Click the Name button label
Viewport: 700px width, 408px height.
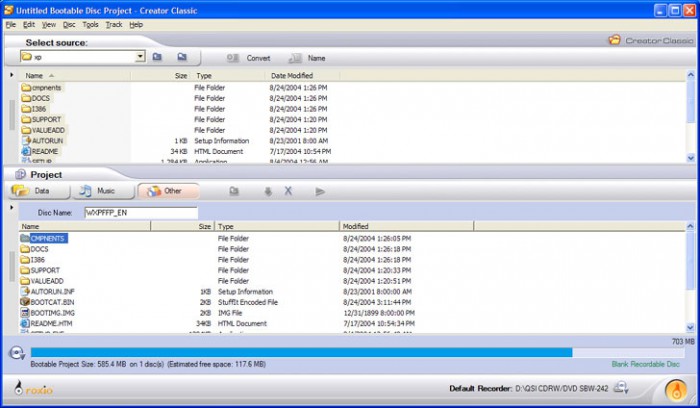(x=317, y=58)
